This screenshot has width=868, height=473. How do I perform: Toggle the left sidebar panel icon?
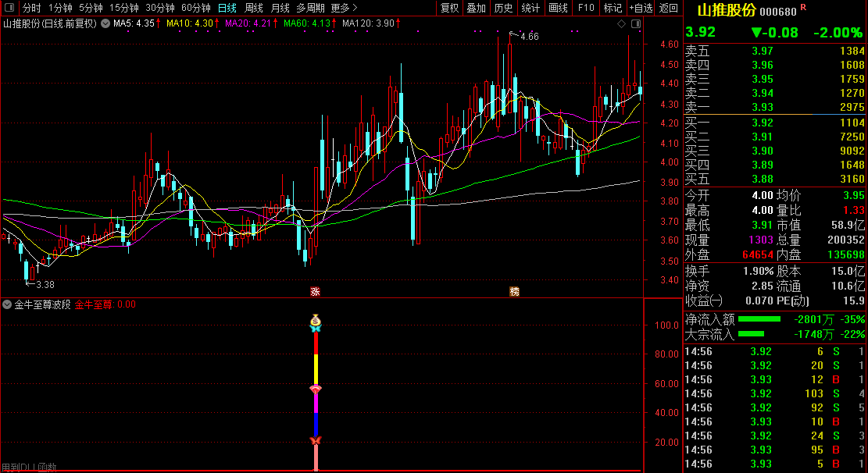(9, 8)
